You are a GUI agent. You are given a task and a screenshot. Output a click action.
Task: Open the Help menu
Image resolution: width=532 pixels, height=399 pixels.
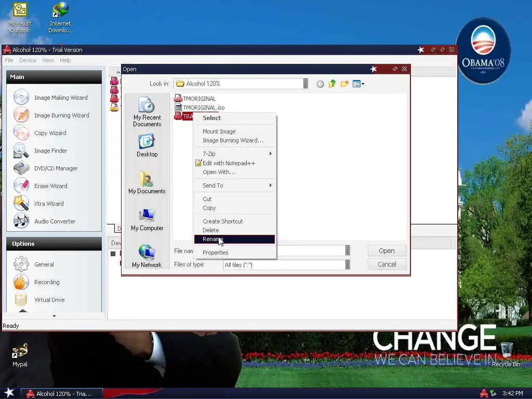tap(65, 60)
